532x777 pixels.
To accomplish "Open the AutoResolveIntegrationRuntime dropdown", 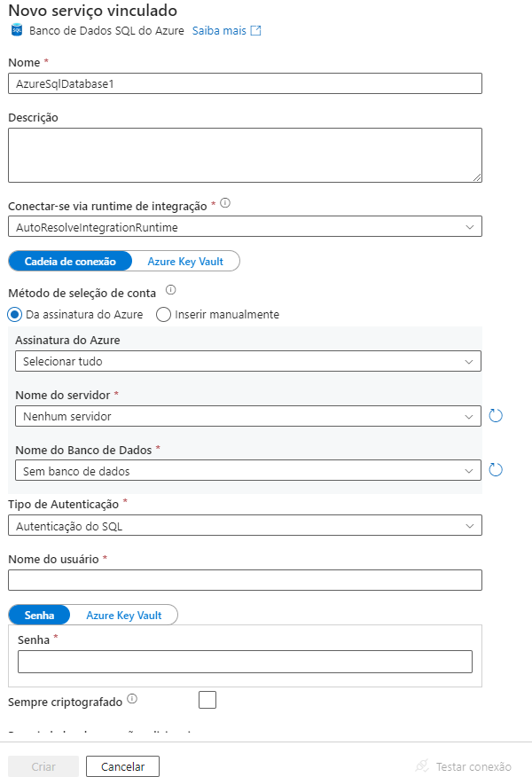I will 245,227.
